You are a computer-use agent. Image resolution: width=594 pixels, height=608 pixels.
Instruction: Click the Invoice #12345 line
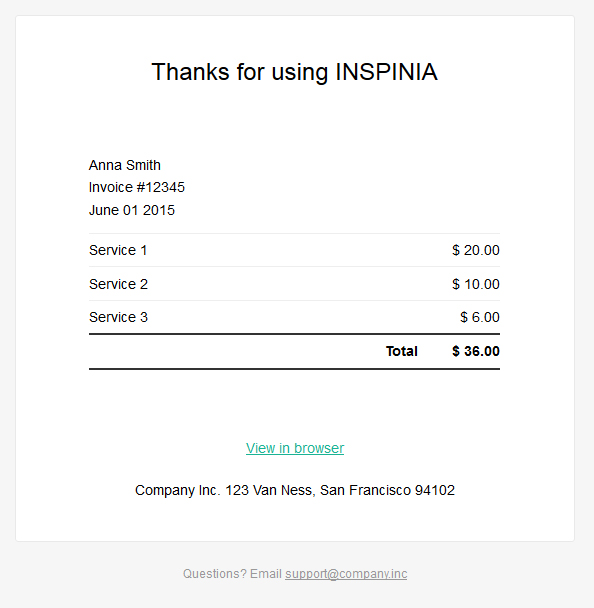click(137, 187)
